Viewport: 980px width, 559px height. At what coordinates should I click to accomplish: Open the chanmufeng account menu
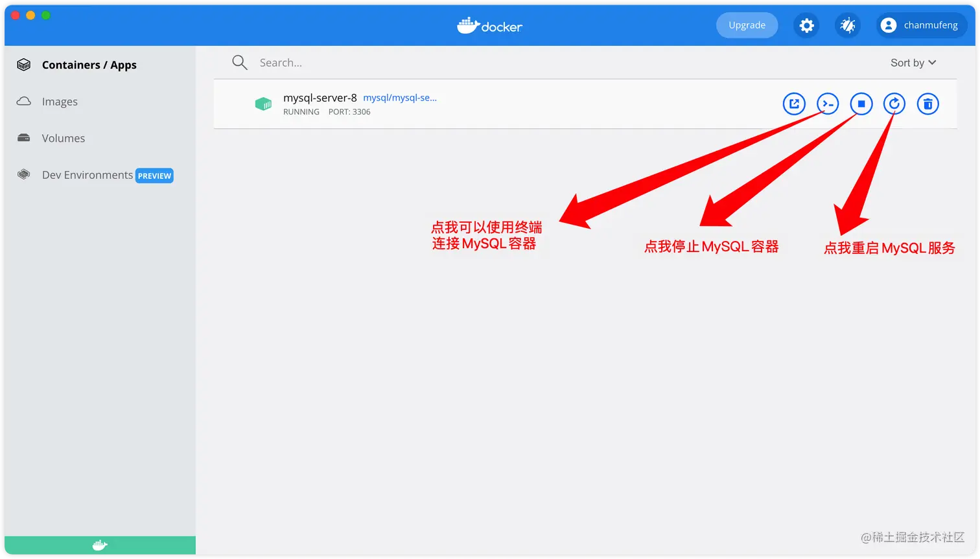click(x=922, y=25)
